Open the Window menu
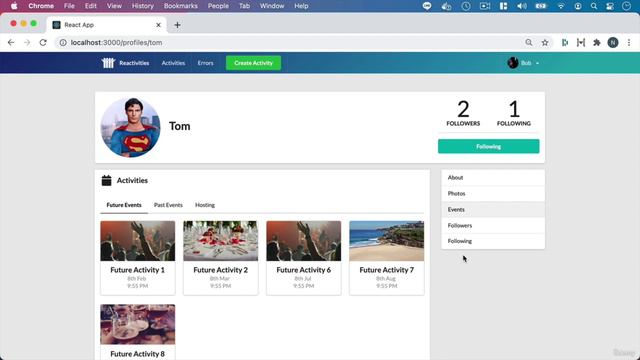 pos(272,6)
